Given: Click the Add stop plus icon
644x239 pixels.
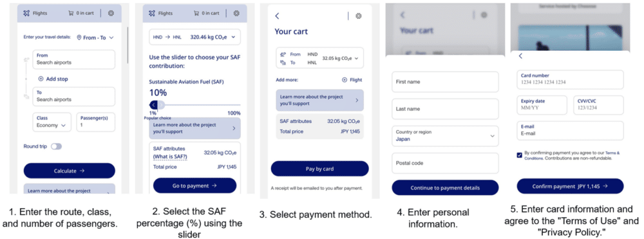Looking at the screenshot, I should [x=41, y=79].
